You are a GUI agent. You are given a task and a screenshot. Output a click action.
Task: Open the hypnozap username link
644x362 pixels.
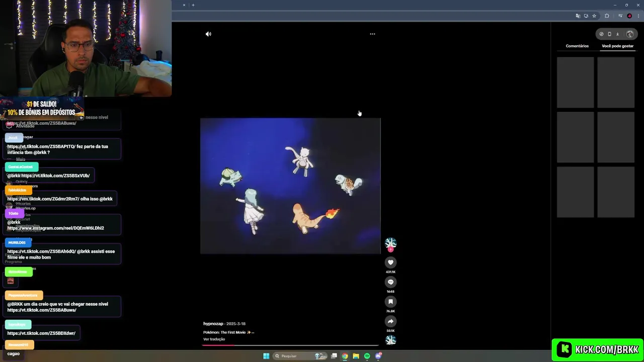pos(213,324)
